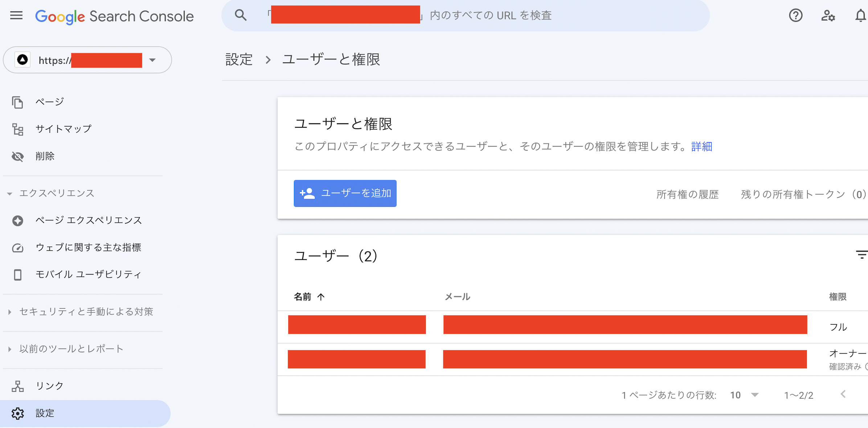868x428 pixels.
Task: Click the モバイル ユーザビリティ phone icon
Action: coord(17,275)
